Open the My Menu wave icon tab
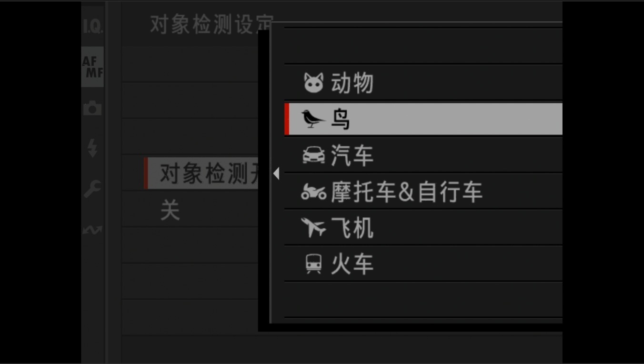Viewport: 644px width, 364px height. click(x=92, y=230)
